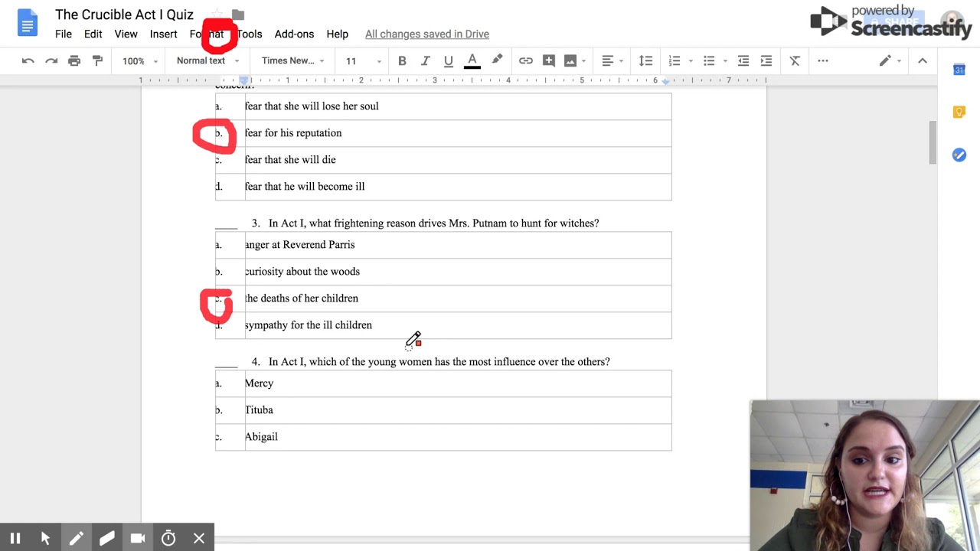Image resolution: width=980 pixels, height=551 pixels.
Task: Toggle Bold formatting
Action: 402,61
